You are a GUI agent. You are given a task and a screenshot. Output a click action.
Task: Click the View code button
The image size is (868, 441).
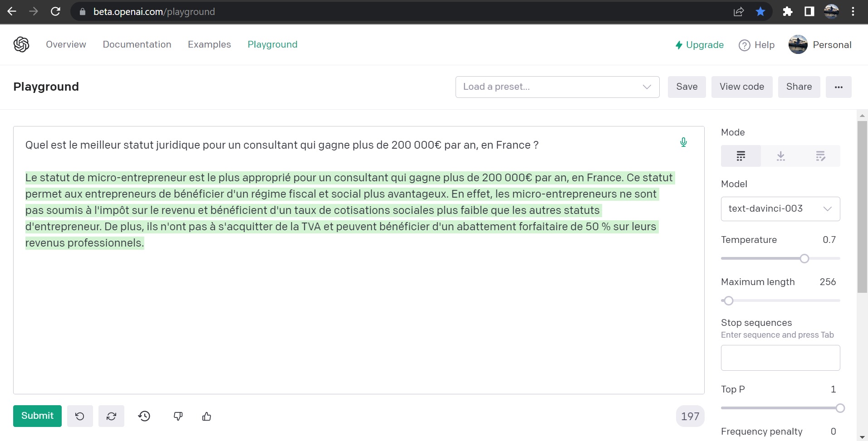[741, 87]
